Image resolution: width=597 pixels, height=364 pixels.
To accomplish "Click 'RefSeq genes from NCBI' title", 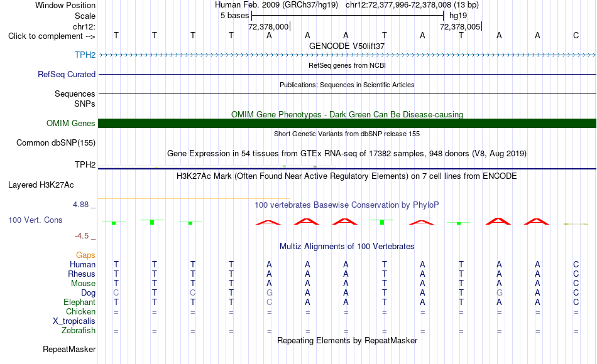I will [347, 65].
